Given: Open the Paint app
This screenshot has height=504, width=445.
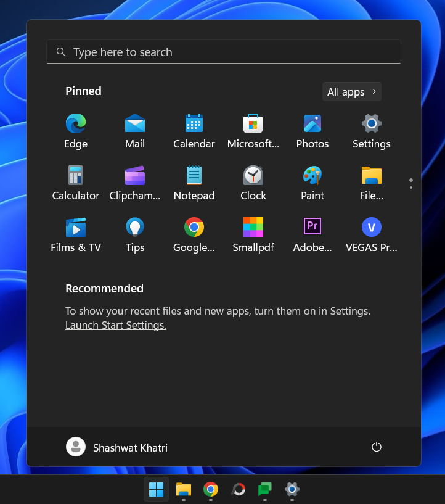Looking at the screenshot, I should tap(312, 183).
